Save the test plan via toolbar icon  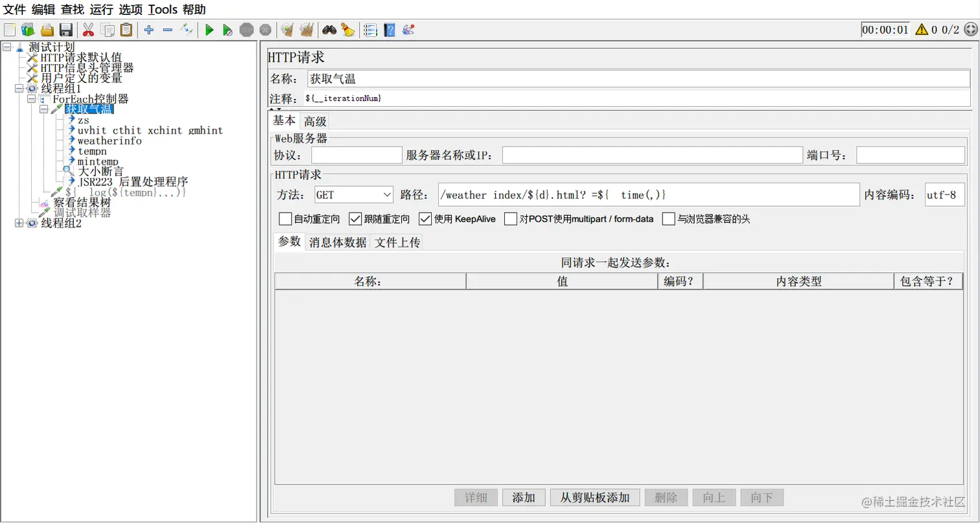[65, 29]
